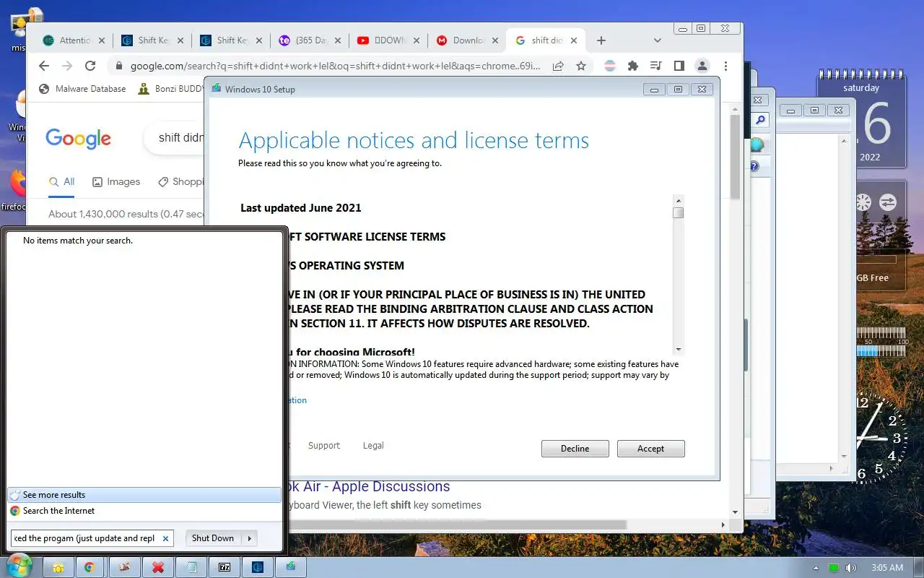Image resolution: width=924 pixels, height=578 pixels.
Task: Open the tab search chevron in Chrome
Action: pos(657,40)
